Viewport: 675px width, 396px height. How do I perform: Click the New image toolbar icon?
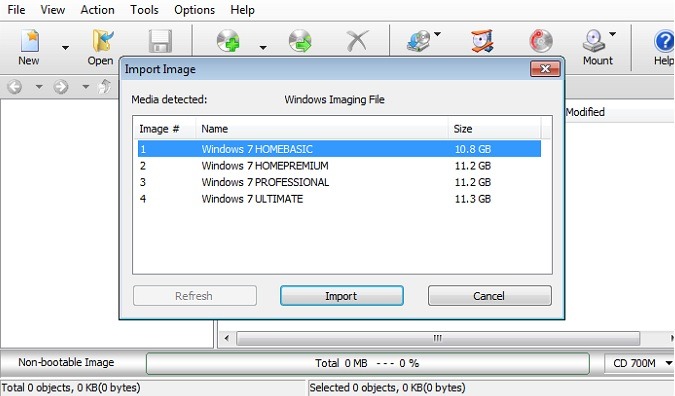[x=29, y=41]
